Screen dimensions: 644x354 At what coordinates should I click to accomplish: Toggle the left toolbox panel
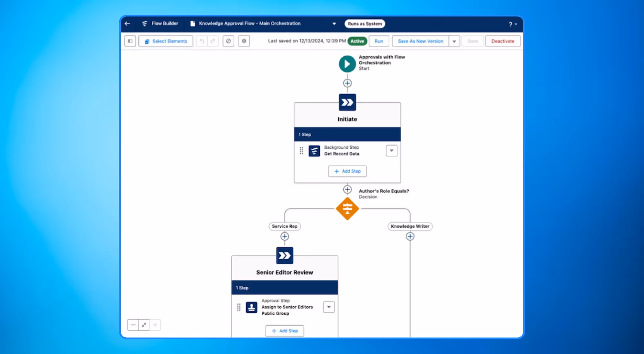point(130,41)
